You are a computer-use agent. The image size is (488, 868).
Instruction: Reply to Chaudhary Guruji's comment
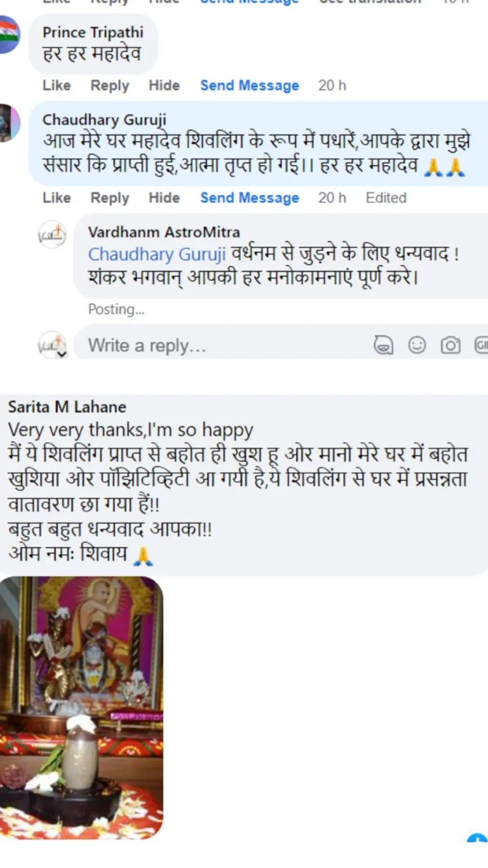[x=109, y=198]
